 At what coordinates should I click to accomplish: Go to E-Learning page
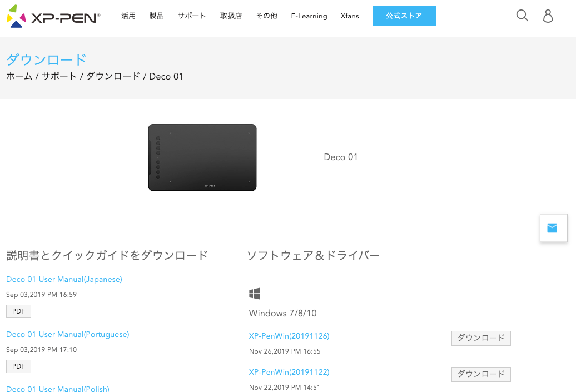point(309,16)
